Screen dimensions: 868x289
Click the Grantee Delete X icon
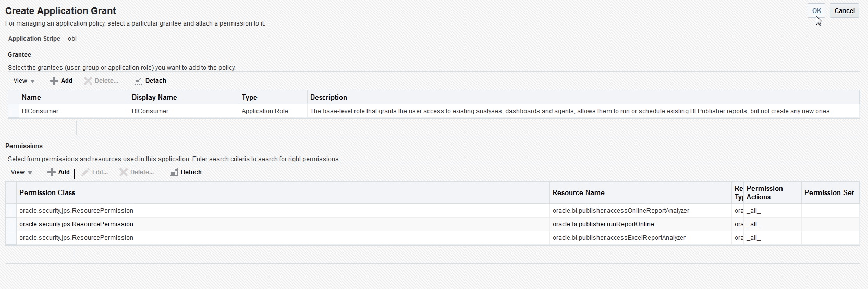tap(88, 81)
